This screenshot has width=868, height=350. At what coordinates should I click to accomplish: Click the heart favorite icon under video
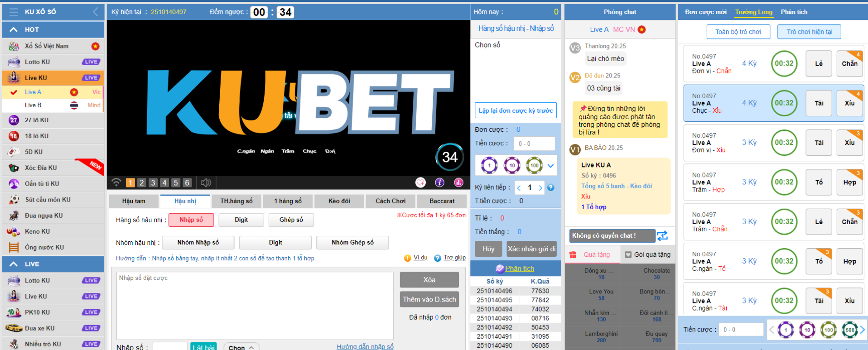pyautogui.click(x=420, y=182)
